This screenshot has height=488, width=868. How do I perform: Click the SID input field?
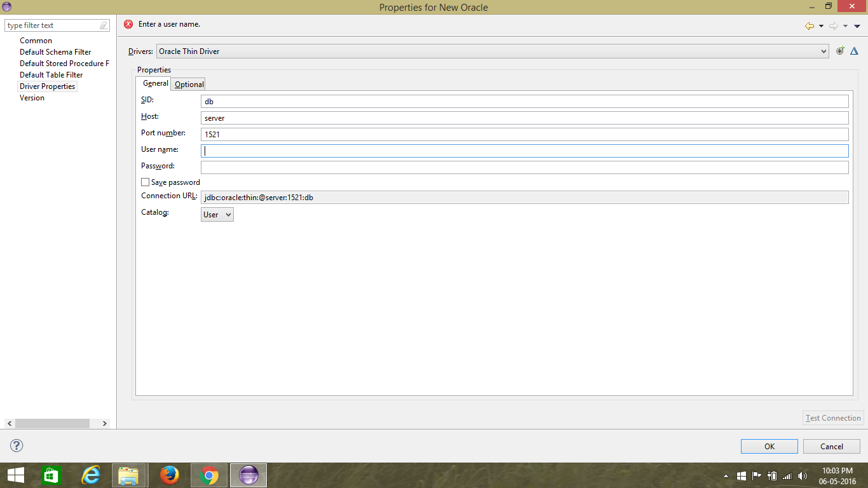tap(525, 101)
